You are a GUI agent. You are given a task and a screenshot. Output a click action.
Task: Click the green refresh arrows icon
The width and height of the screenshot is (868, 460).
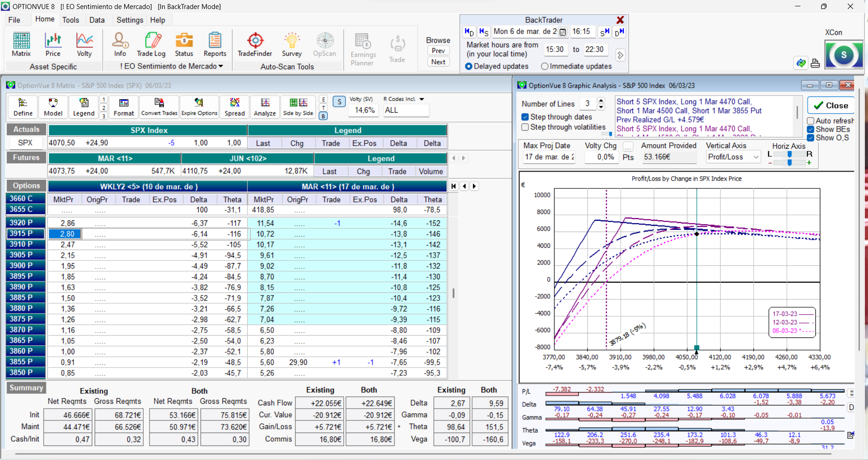pyautogui.click(x=801, y=63)
